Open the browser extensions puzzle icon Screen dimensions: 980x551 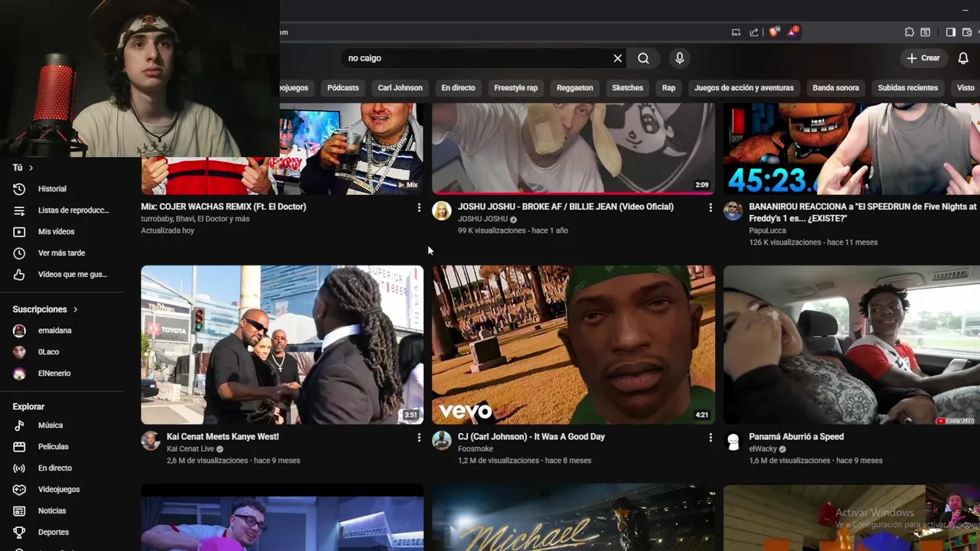click(x=909, y=32)
